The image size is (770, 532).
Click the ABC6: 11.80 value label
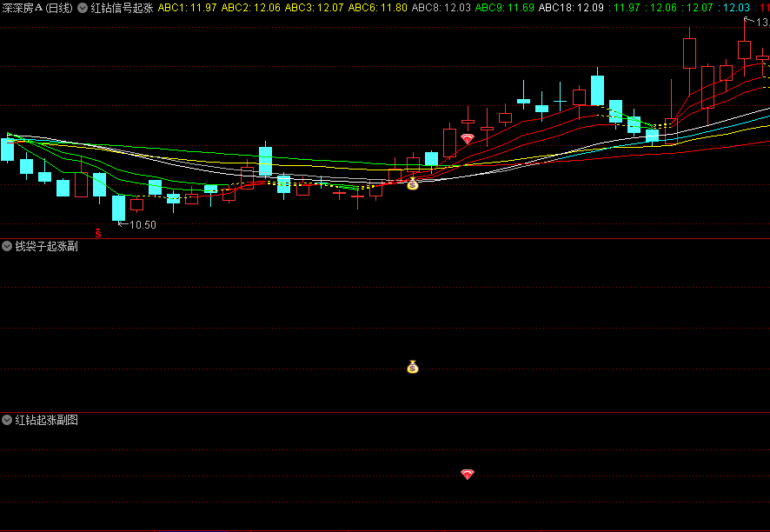(x=378, y=8)
